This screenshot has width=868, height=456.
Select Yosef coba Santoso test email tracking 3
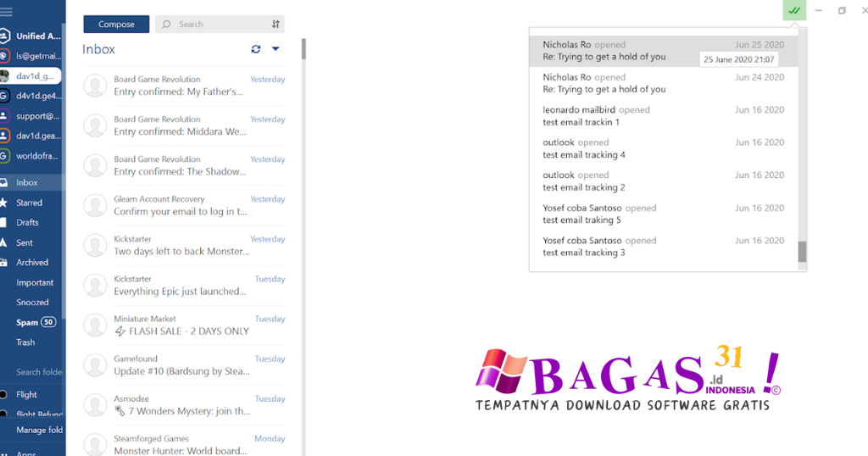point(663,247)
